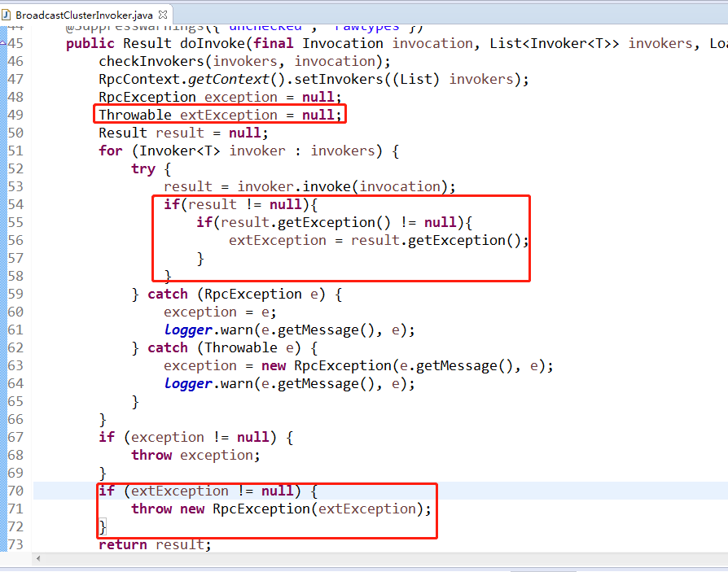Click line number 70 in the gutter
728x572 pixels.
pos(15,491)
